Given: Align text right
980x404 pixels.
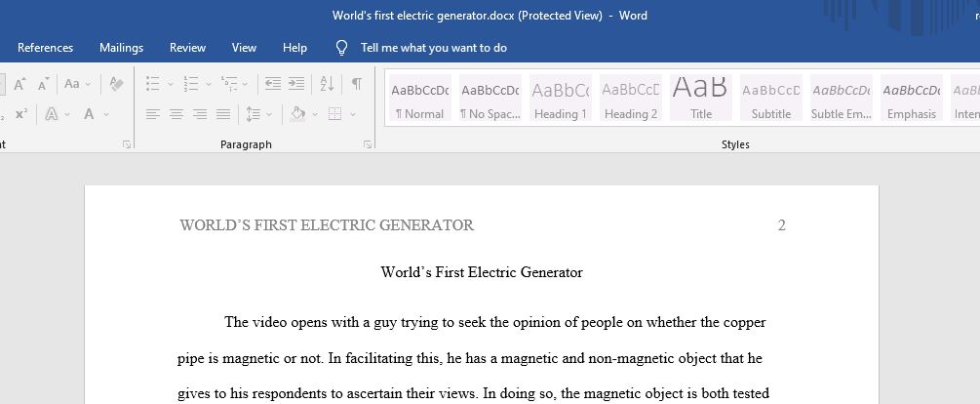Looking at the screenshot, I should (x=200, y=114).
